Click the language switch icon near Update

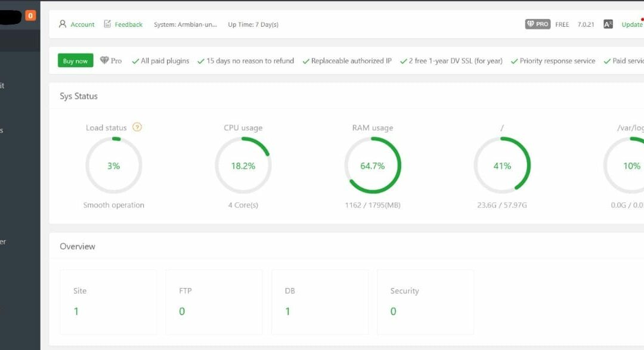[x=608, y=24]
